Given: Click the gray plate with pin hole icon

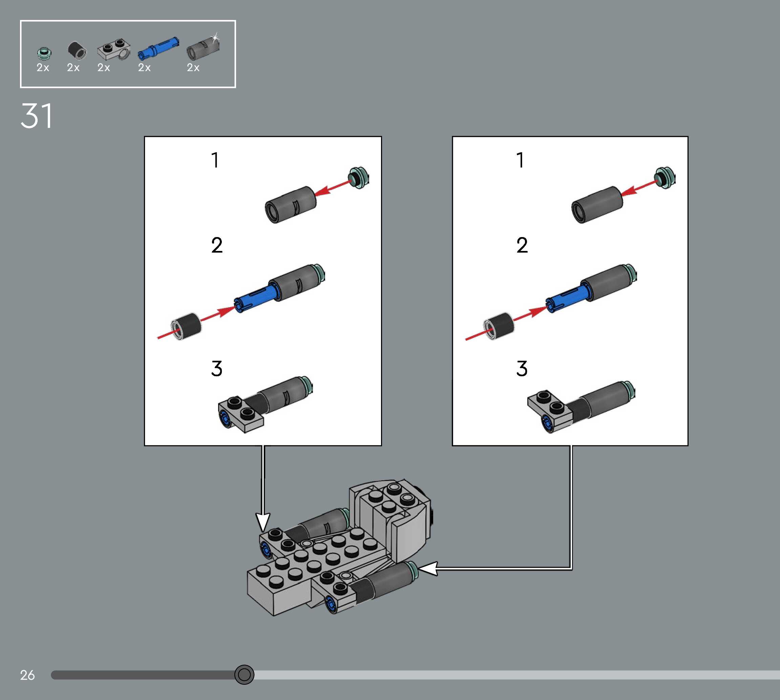Looking at the screenshot, I should [113, 50].
